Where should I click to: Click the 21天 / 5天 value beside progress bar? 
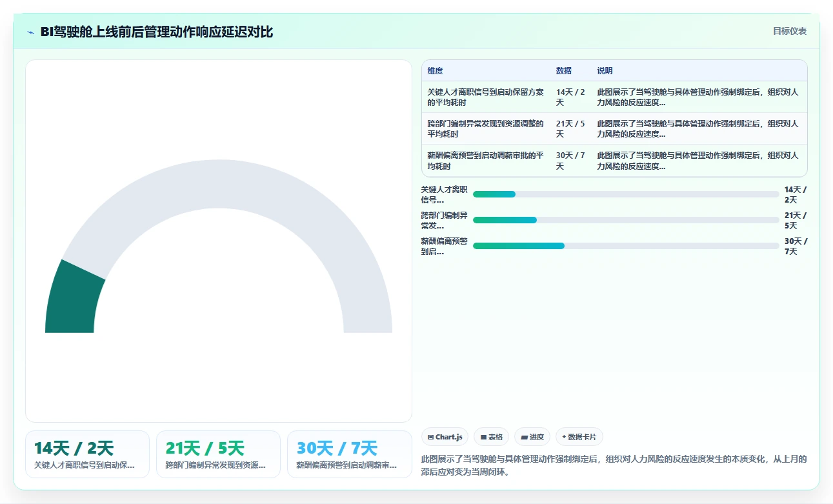click(x=796, y=220)
